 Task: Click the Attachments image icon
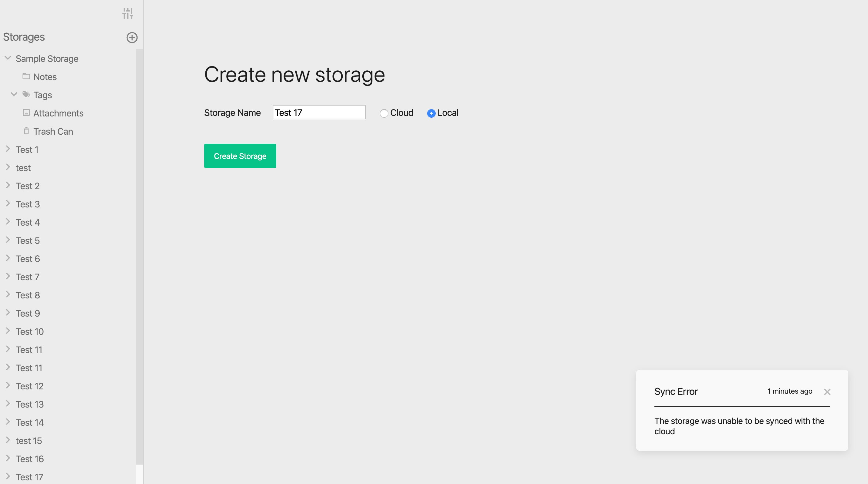click(26, 113)
